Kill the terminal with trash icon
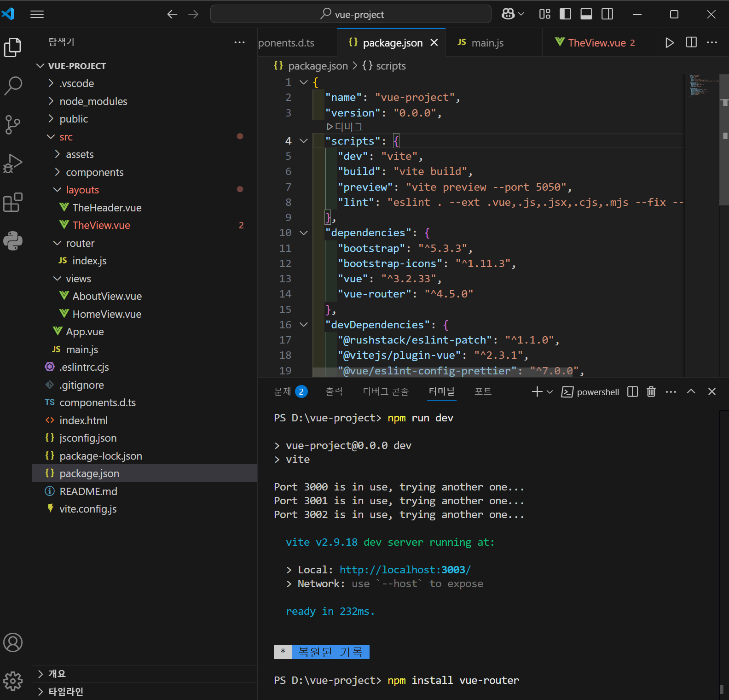729x700 pixels. (651, 392)
